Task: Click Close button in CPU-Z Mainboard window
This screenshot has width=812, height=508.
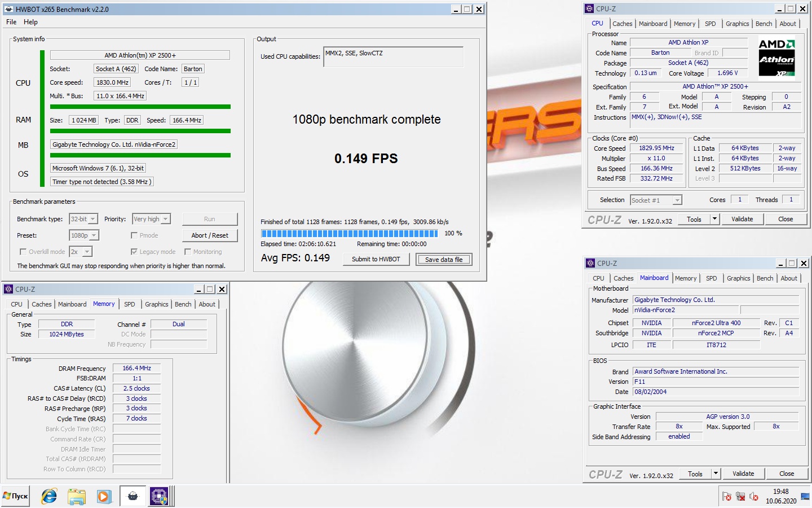Action: (x=787, y=474)
